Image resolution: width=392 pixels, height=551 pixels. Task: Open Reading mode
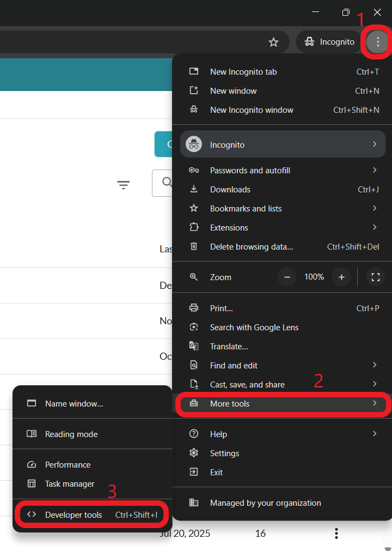[93, 434]
